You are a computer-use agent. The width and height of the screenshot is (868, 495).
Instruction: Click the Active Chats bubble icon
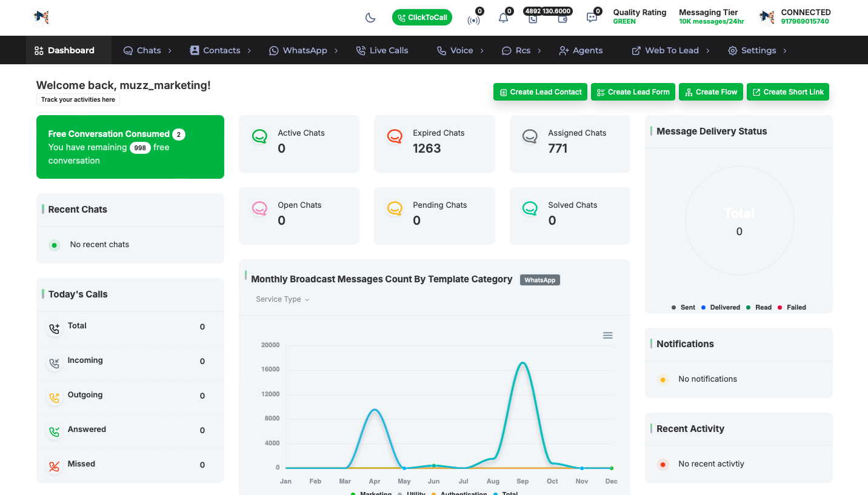click(259, 137)
